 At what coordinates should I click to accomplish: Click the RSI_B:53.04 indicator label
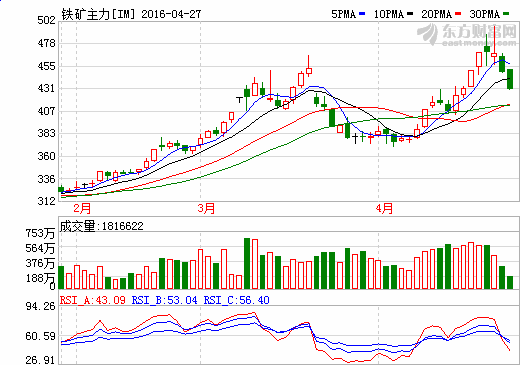(165, 300)
